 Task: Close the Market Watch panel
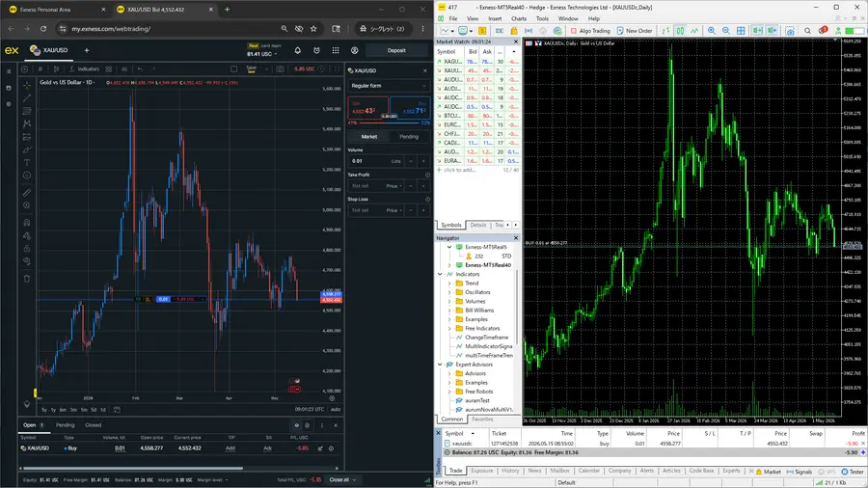pos(516,41)
